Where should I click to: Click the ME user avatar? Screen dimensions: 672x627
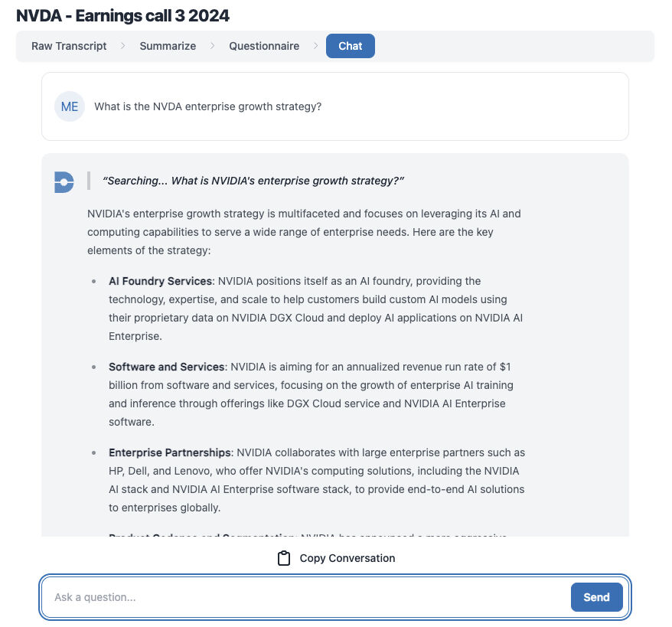click(x=70, y=106)
